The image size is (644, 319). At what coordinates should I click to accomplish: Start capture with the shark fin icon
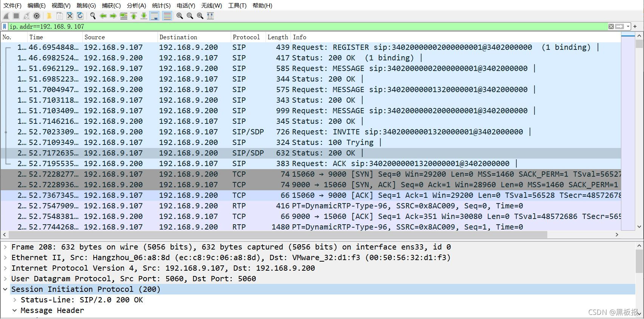pos(6,16)
